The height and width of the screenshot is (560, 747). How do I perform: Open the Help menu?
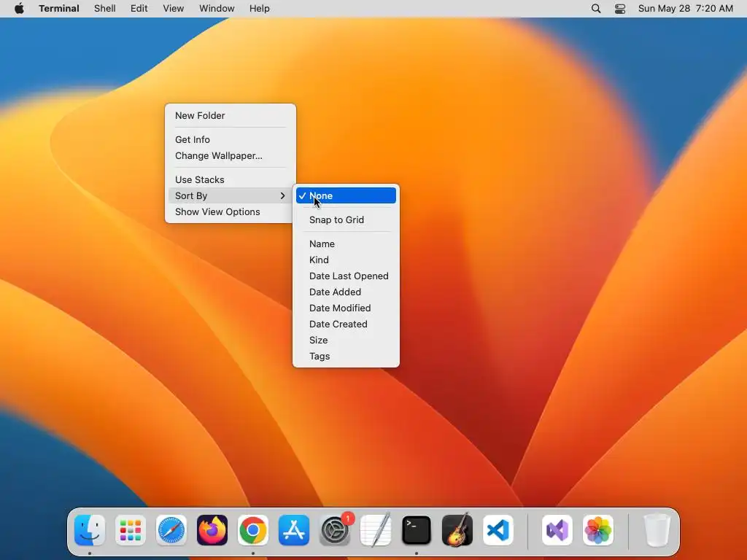click(259, 9)
